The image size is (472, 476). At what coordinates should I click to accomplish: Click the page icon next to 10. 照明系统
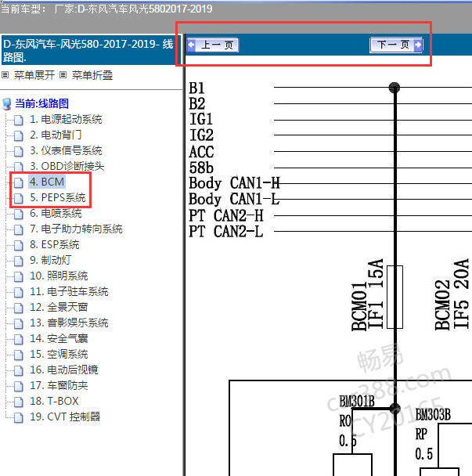19,276
